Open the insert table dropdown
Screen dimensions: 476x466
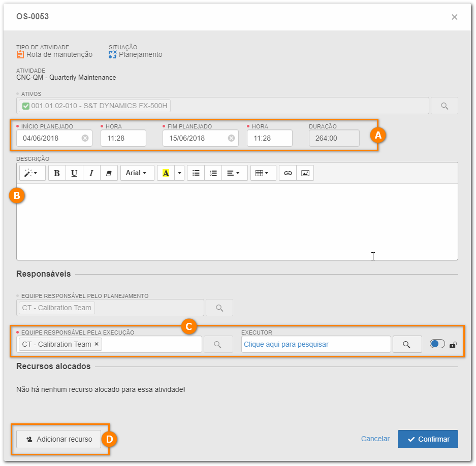tap(263, 173)
